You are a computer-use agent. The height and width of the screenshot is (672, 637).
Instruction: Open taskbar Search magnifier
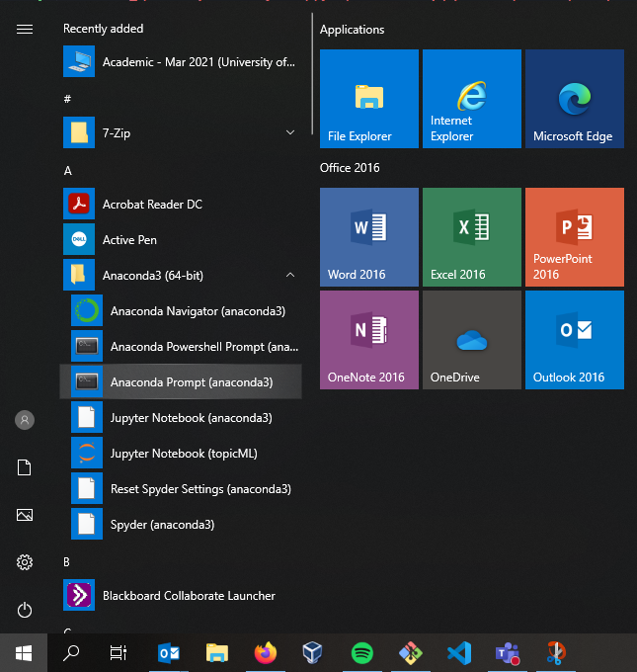coord(71,652)
